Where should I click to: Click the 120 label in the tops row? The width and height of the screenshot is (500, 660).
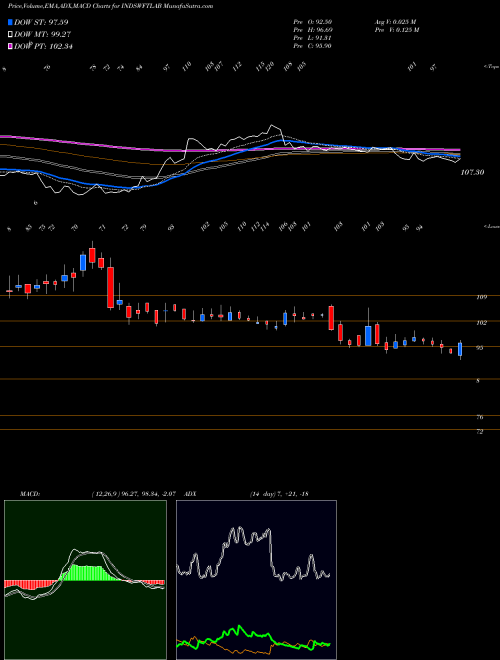269,66
